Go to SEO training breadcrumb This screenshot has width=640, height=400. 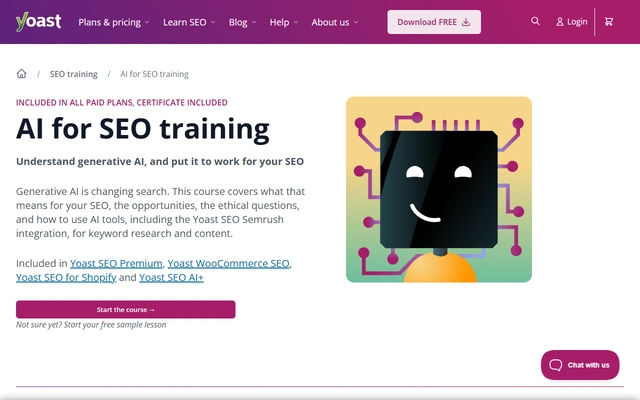[73, 74]
